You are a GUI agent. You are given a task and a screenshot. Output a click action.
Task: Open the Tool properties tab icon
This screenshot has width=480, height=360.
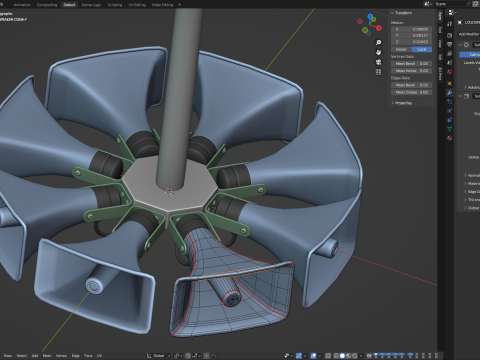(450, 24)
